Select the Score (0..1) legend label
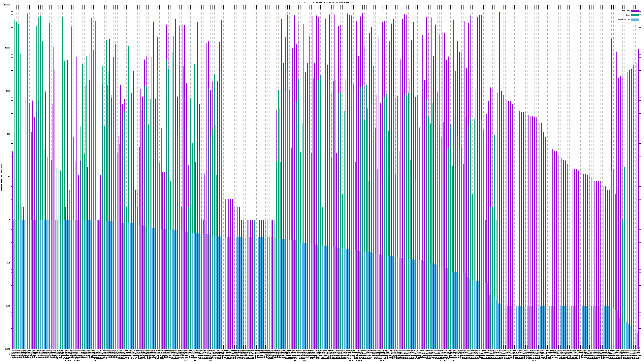This screenshot has height=362, width=644. click(624, 20)
